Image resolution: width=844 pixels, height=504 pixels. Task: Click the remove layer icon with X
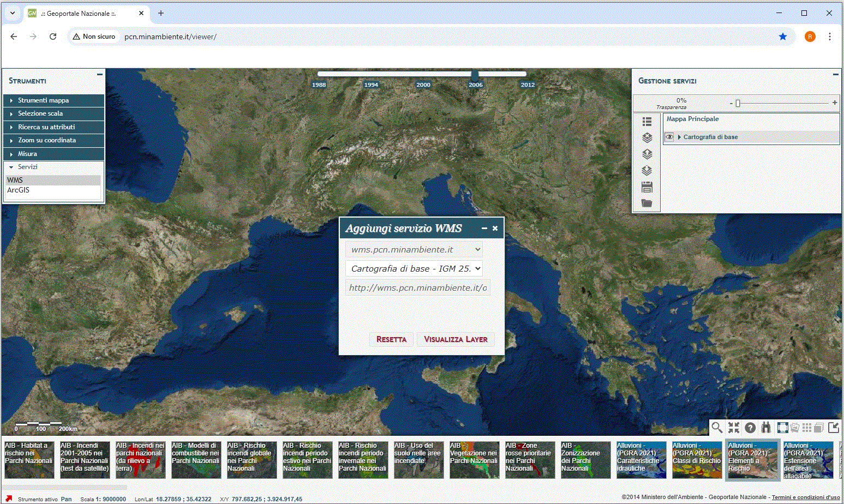coord(647,138)
